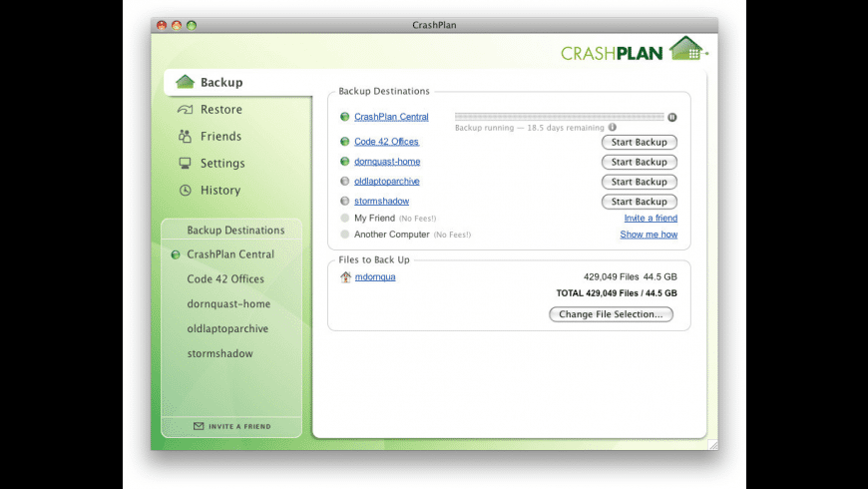This screenshot has height=489, width=868.
Task: Click the Invite a friend link
Action: click(x=651, y=219)
